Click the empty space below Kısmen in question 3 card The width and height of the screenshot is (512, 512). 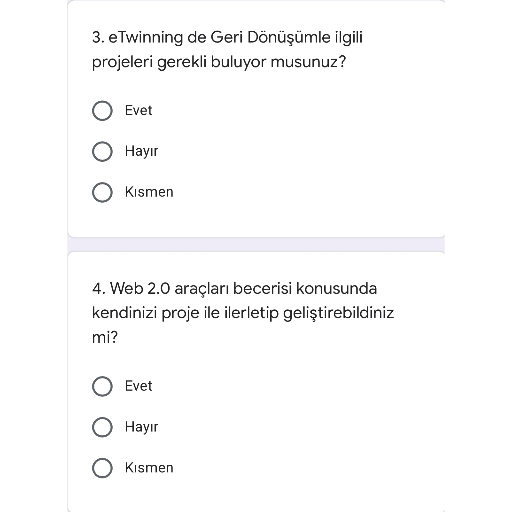point(256,220)
